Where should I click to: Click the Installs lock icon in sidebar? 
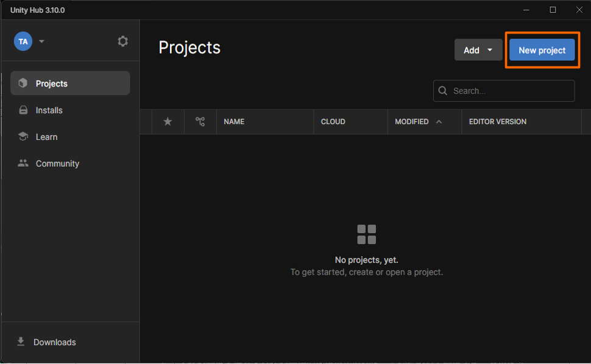(23, 110)
